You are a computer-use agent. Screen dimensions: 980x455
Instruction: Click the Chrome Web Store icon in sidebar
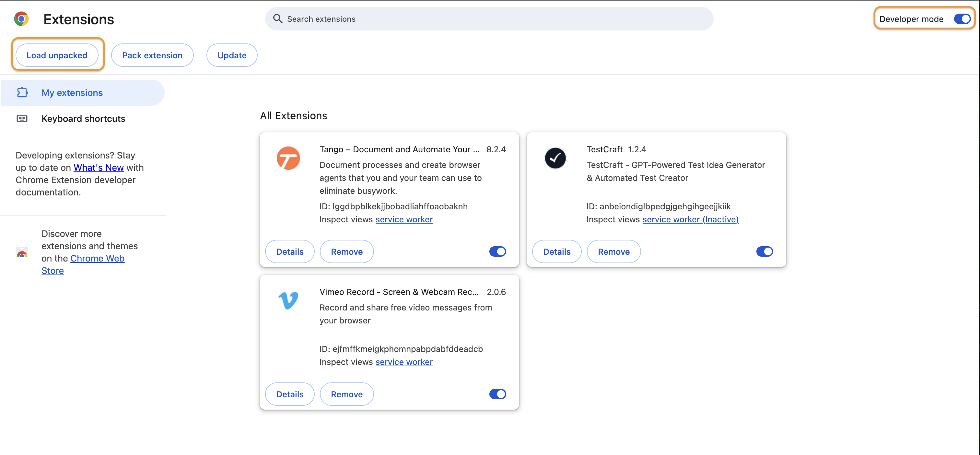[22, 252]
